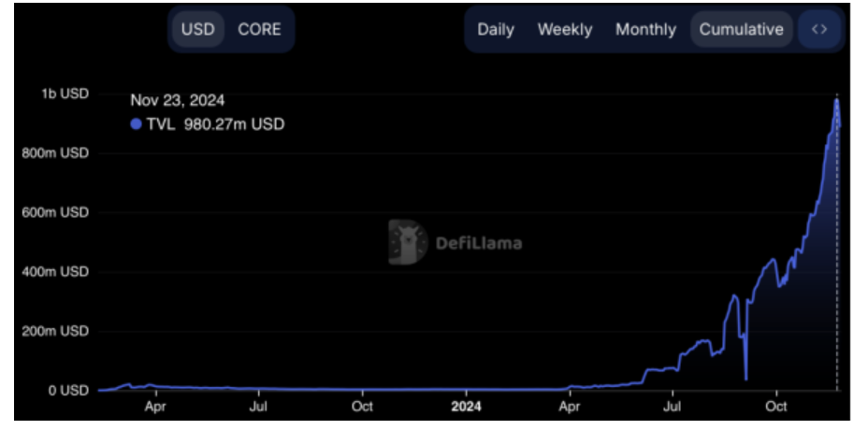Open the embed code <> icon

819,29
